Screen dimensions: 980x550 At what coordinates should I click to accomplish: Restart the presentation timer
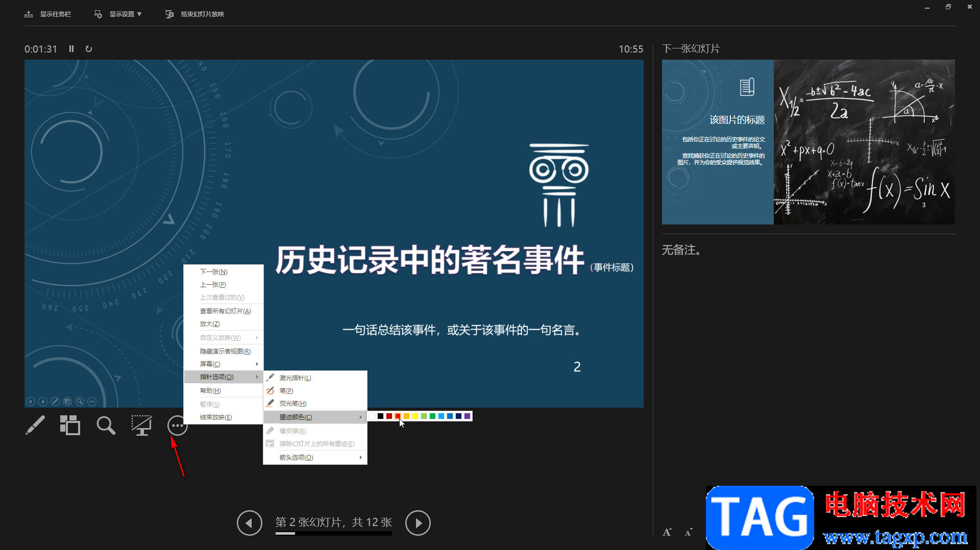point(89,49)
